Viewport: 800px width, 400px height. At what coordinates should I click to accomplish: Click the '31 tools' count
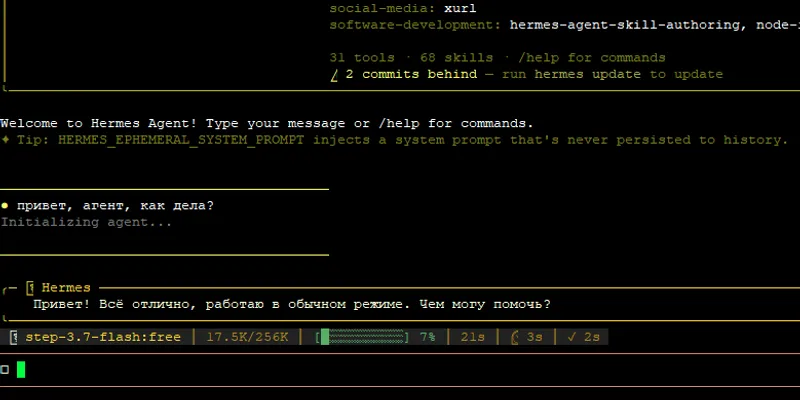362,58
